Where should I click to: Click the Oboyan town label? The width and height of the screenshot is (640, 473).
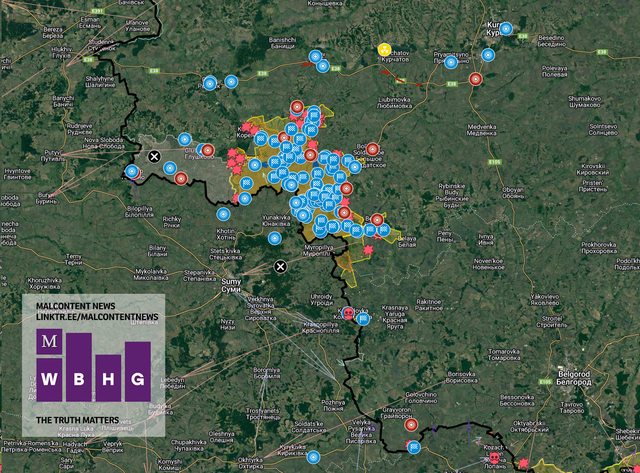[x=513, y=190]
